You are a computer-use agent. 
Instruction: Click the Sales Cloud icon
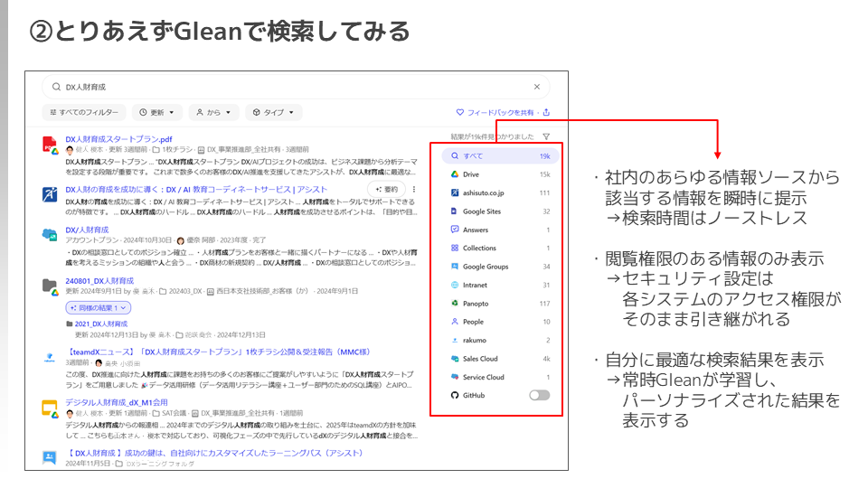455,359
